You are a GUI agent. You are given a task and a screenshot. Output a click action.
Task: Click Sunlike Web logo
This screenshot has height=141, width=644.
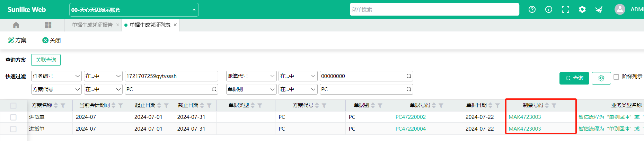pyautogui.click(x=27, y=9)
